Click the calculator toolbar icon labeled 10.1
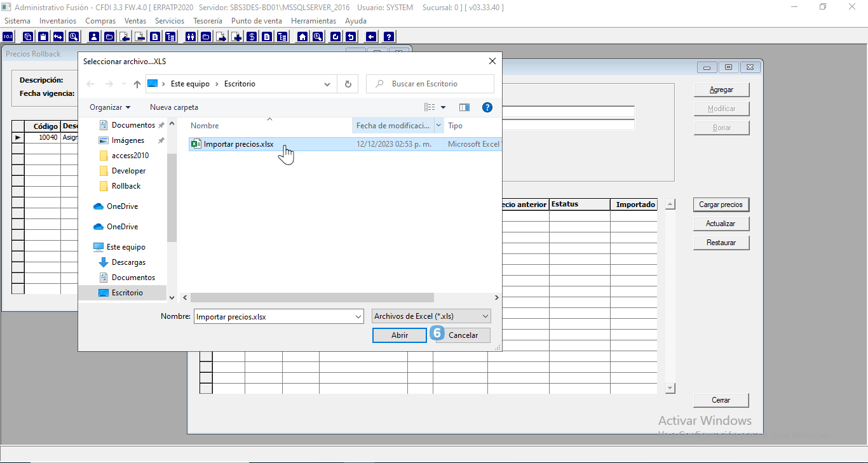This screenshot has width=868, height=463. pos(8,37)
